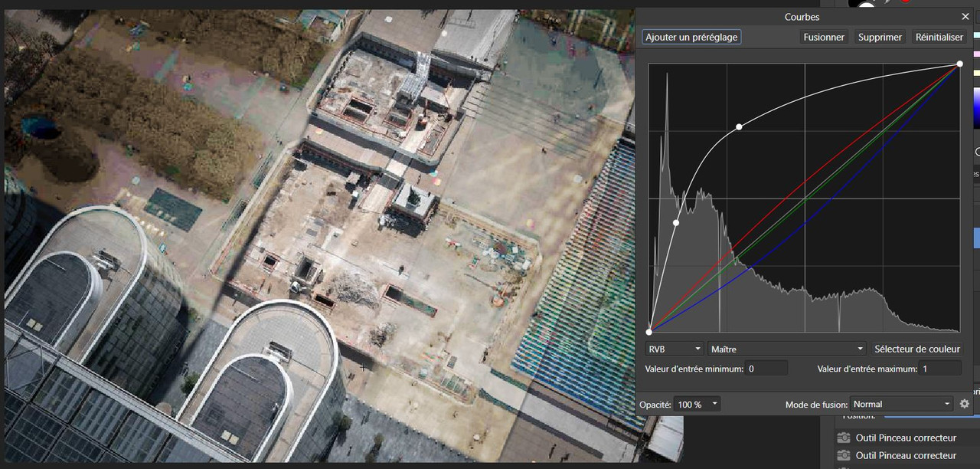Click the 'Sélecteur de couleur' button
The width and height of the screenshot is (980, 469).
tap(917, 349)
